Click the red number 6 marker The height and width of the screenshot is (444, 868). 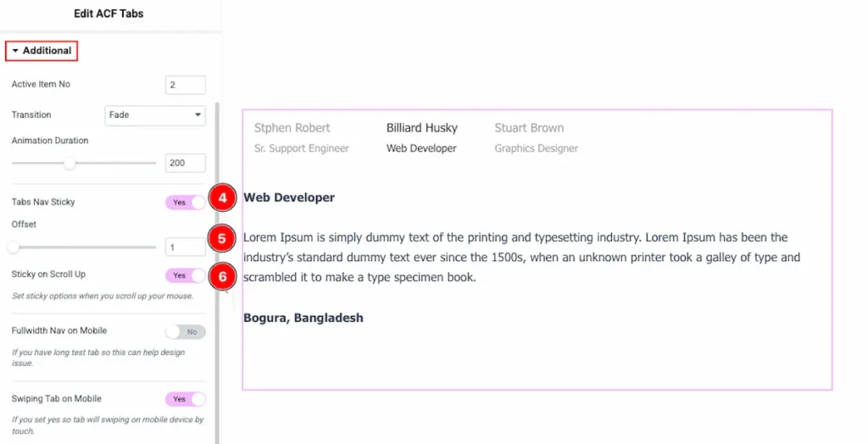click(221, 276)
